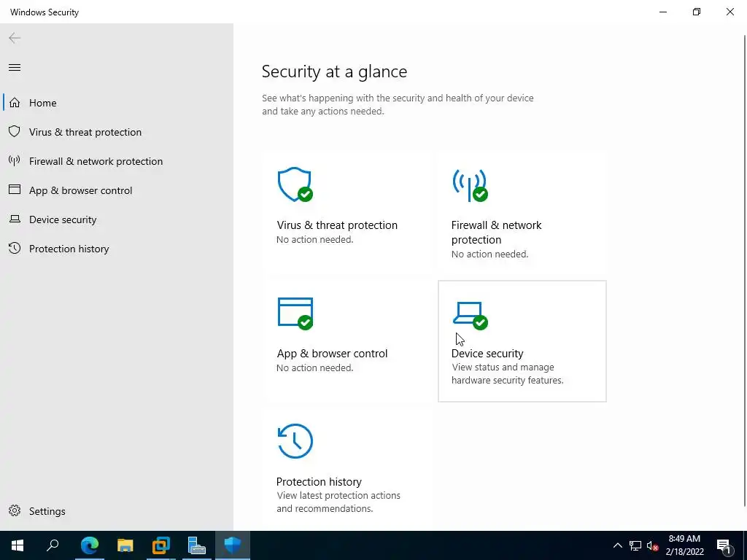Open the App & browser control tile title
The height and width of the screenshot is (560, 747).
332,354
